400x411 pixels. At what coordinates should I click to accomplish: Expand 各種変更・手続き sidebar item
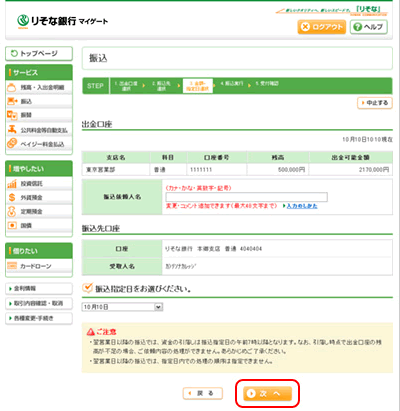[x=39, y=318]
